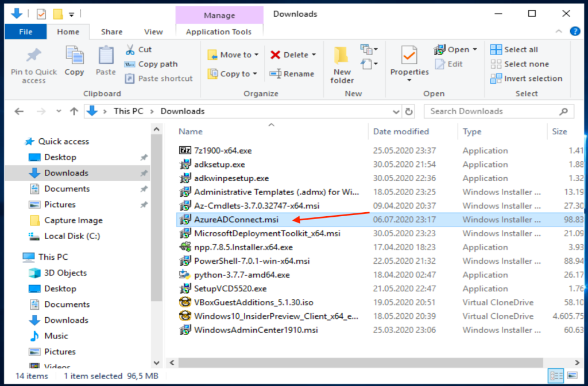The image size is (588, 386).
Task: Click the Cut scissors icon
Action: pyautogui.click(x=130, y=49)
